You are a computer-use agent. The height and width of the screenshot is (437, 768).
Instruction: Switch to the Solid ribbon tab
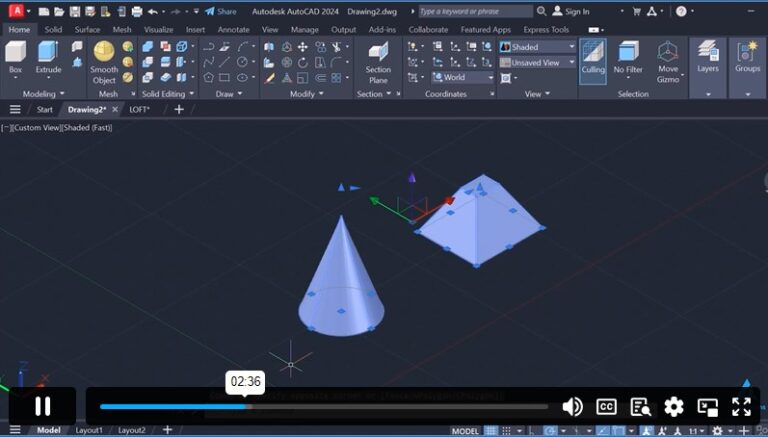point(53,29)
